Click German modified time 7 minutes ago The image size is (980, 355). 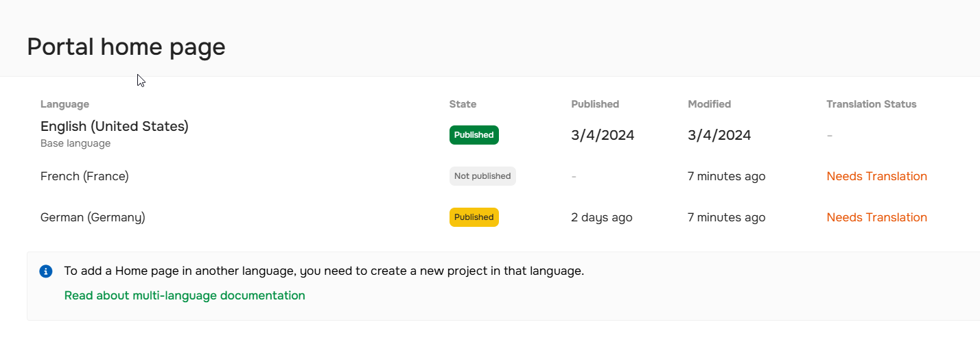(726, 217)
